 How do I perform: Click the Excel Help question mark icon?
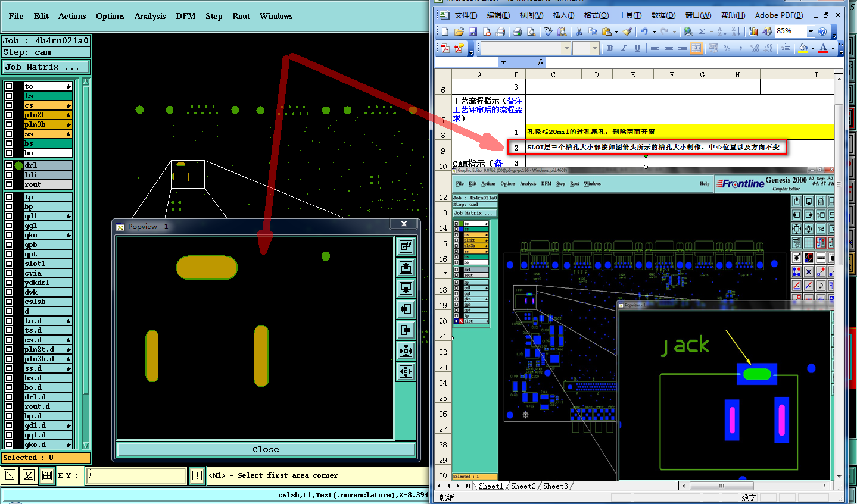[x=823, y=32]
